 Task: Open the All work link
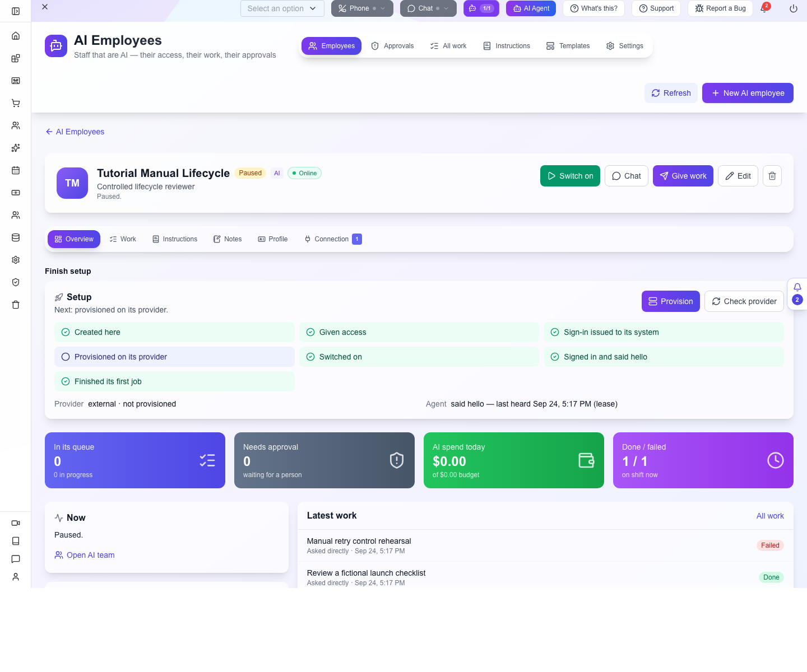point(770,516)
